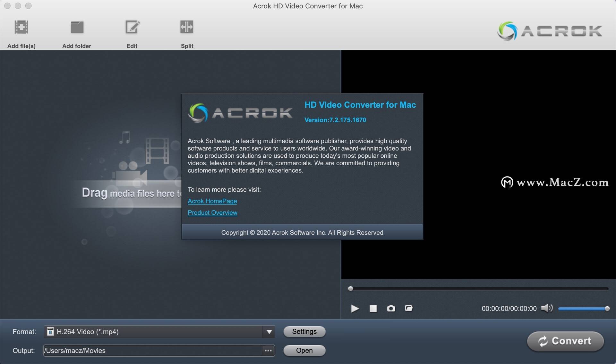Viewport: 616px width, 364px height.
Task: Adjust the blue volume slider
Action: click(582, 309)
